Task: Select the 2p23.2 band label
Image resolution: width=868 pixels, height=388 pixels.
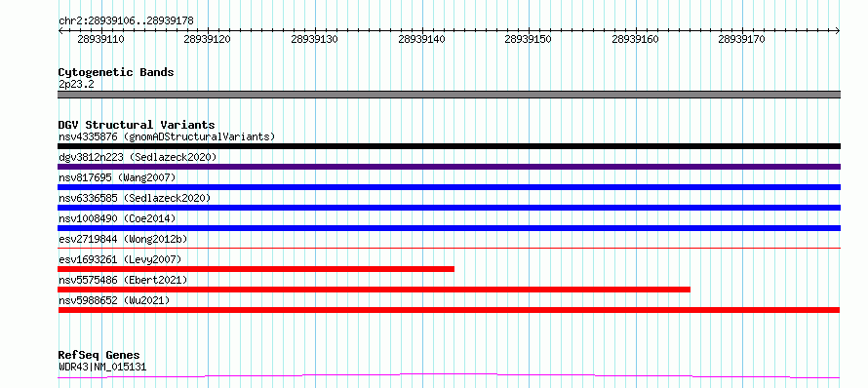Action: (x=75, y=84)
